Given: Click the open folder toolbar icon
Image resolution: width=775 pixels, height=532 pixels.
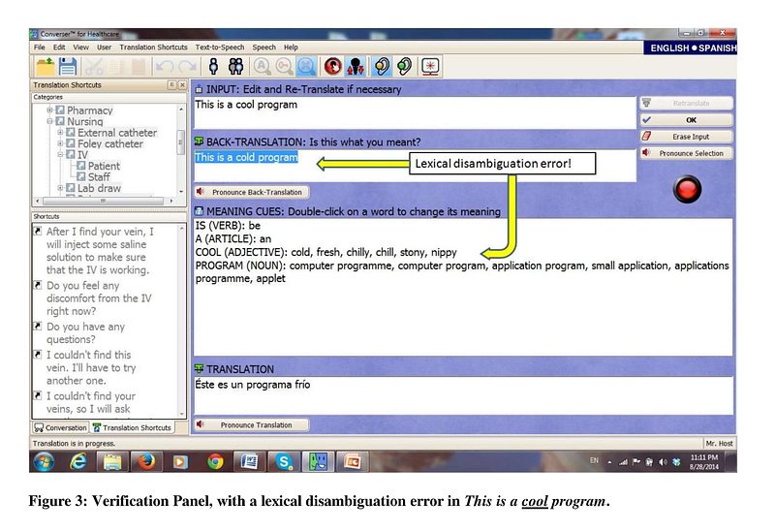Looking at the screenshot, I should click(x=45, y=66).
